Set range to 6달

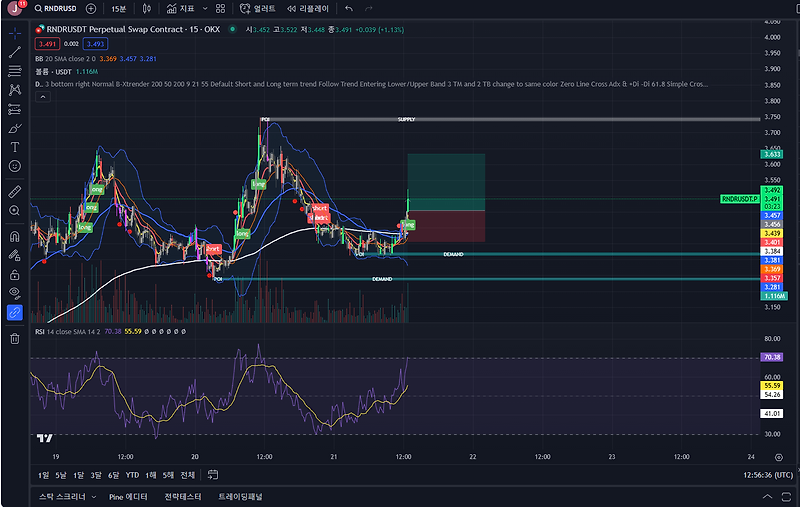(x=113, y=475)
